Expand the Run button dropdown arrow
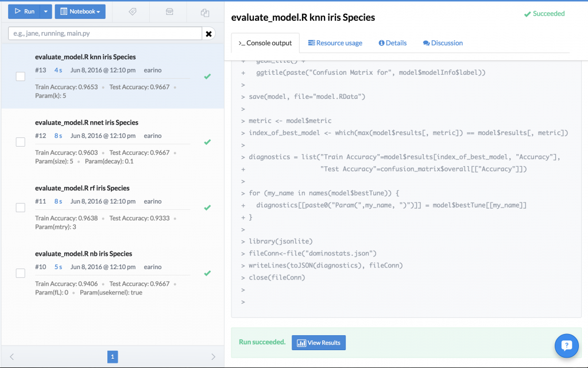This screenshot has width=588, height=368. point(47,11)
